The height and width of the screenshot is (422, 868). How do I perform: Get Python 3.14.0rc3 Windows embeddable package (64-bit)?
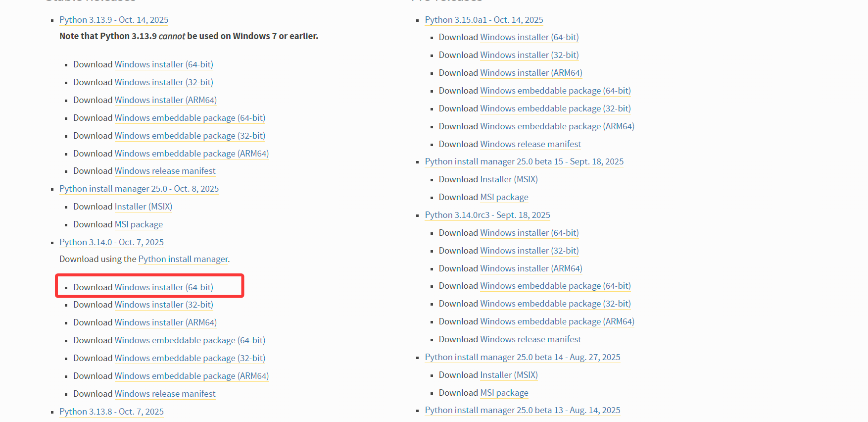click(556, 286)
